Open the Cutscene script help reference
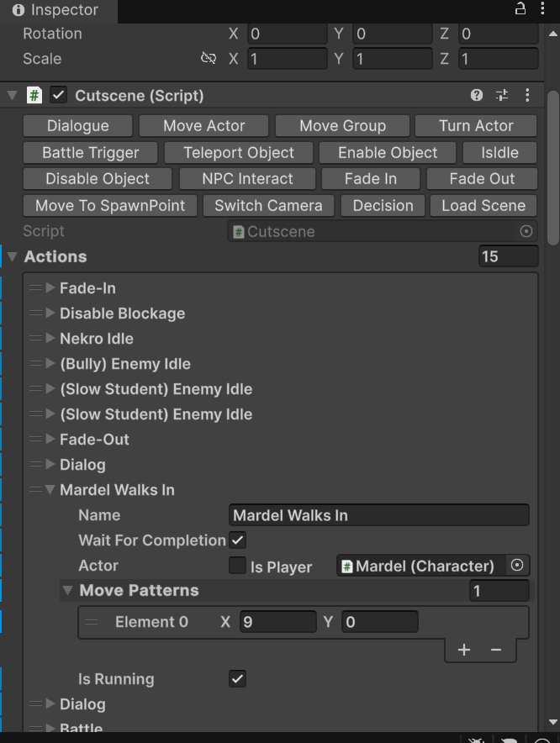Viewport: 560px width, 743px height. tap(477, 96)
